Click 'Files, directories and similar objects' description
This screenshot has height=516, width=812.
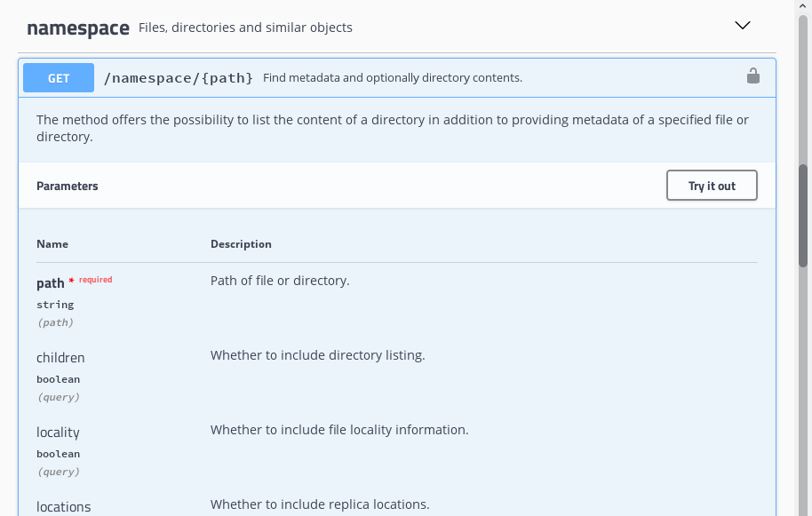[x=245, y=28]
